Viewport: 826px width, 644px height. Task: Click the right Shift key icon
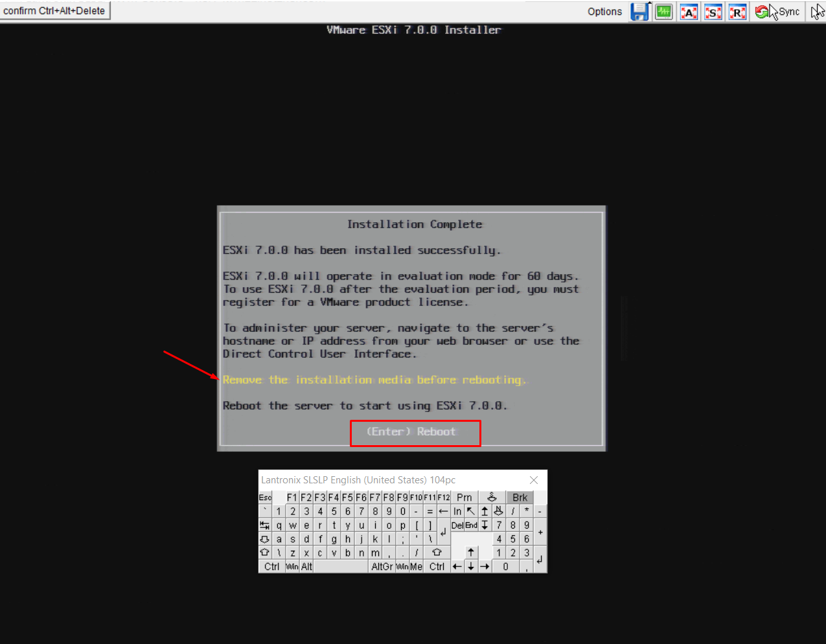437,553
